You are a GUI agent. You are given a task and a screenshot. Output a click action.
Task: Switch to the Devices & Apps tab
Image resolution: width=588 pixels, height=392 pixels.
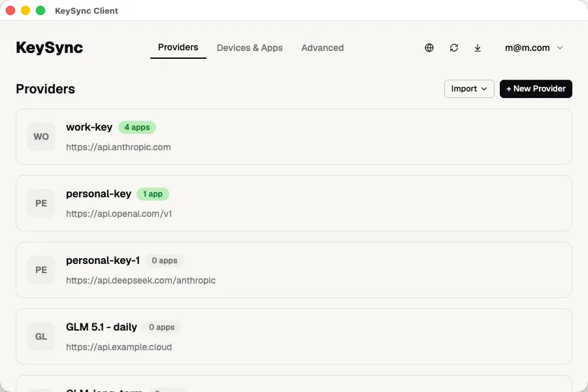[250, 48]
